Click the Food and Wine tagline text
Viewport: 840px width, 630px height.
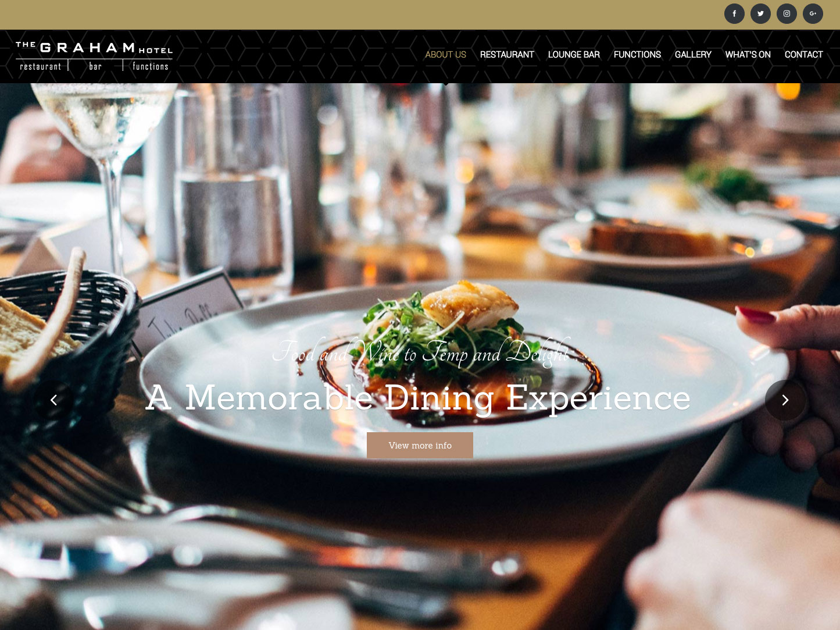pos(421,353)
